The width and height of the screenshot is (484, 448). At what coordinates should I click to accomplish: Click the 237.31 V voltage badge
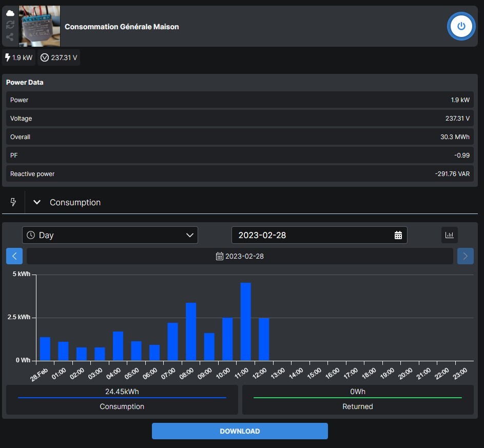click(x=59, y=58)
